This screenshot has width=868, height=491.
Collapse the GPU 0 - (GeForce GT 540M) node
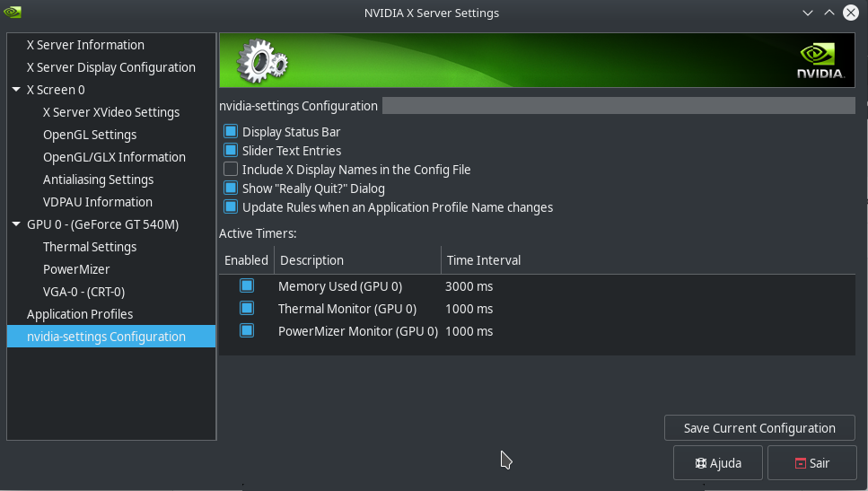[x=16, y=224]
